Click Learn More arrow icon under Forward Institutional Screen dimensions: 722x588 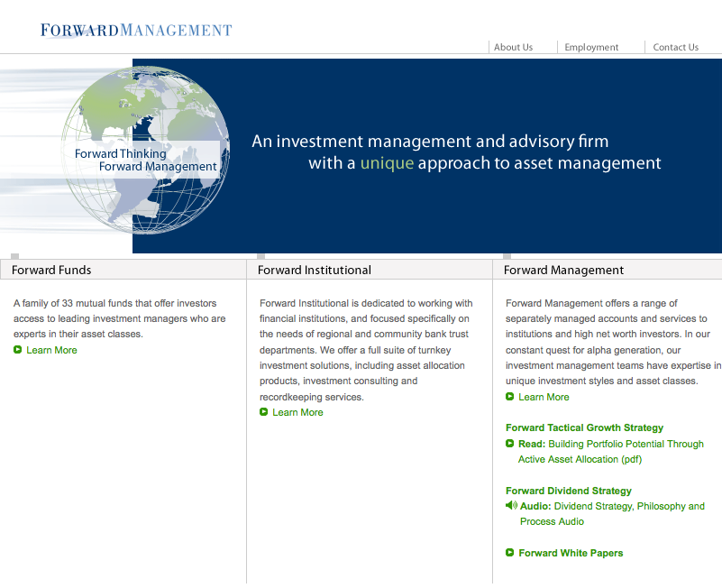[264, 412]
